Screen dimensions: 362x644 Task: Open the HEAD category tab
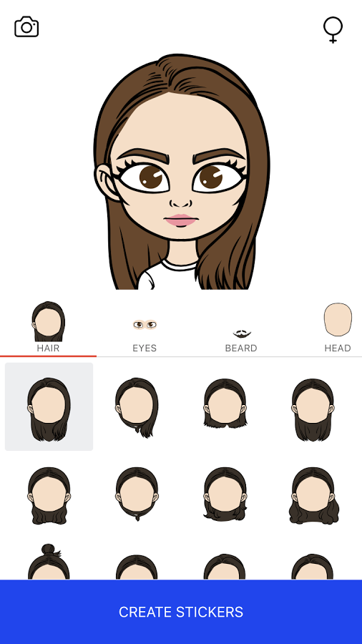[338, 327]
